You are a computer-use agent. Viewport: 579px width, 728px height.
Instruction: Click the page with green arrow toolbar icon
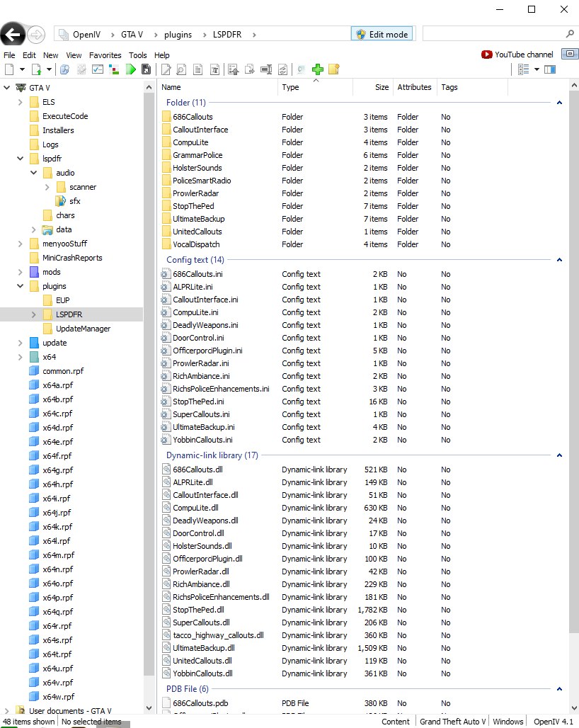coord(36,69)
